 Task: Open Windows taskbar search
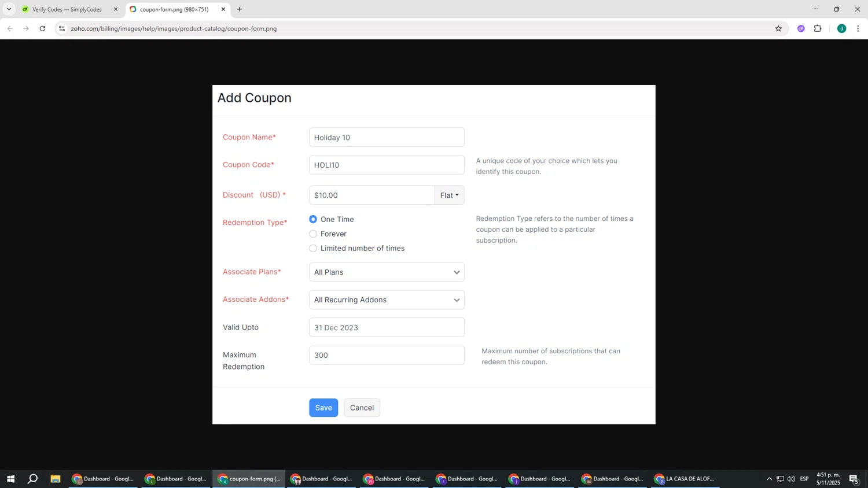click(33, 479)
